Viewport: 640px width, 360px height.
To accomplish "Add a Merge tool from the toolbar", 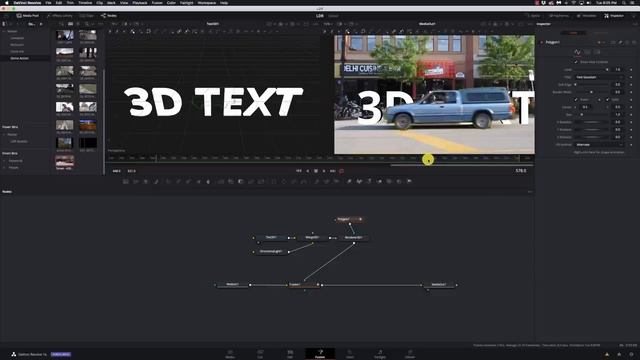I will tap(220, 181).
